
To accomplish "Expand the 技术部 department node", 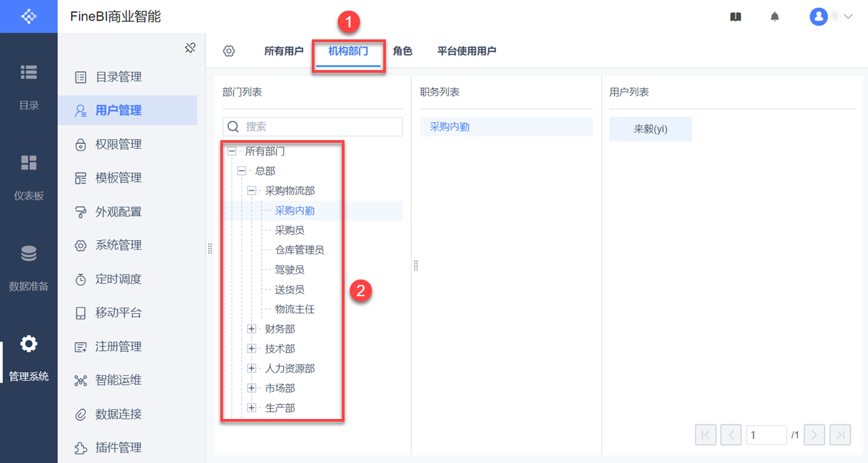I will 252,348.
